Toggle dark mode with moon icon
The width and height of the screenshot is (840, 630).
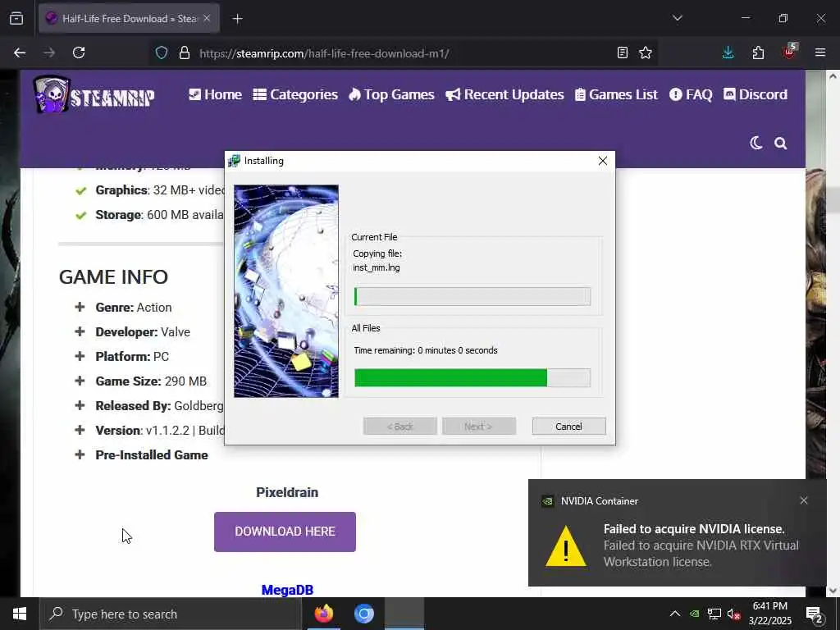[x=756, y=143]
